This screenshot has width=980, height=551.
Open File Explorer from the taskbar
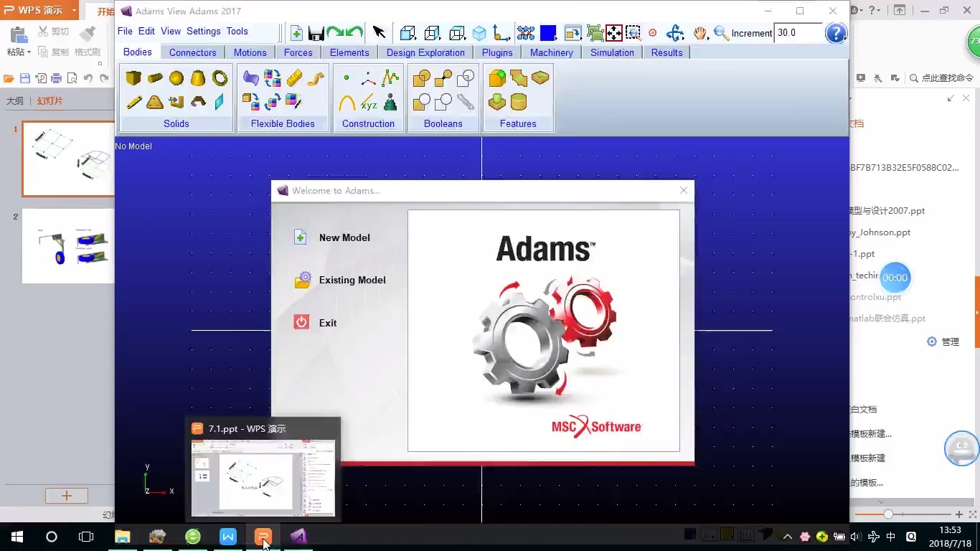(x=123, y=536)
